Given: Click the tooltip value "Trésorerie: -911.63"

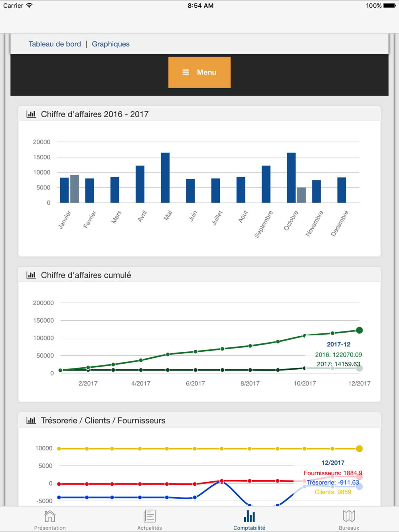Looking at the screenshot, I should (x=333, y=483).
